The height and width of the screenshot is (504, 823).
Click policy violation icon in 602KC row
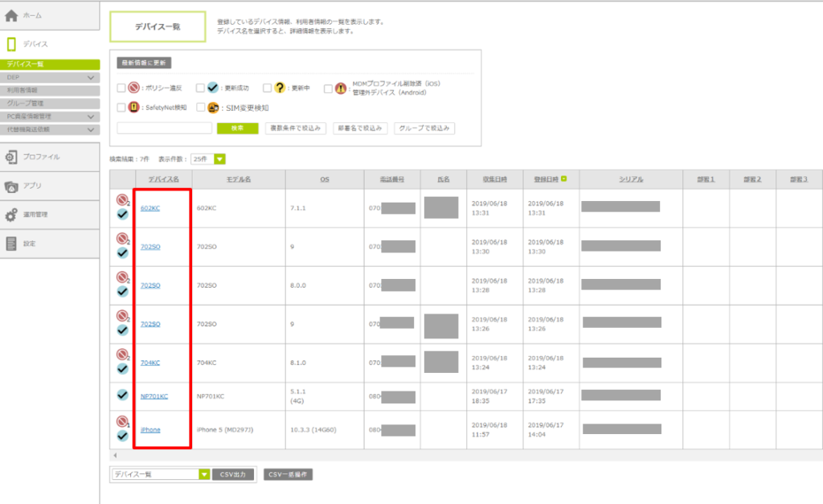tap(122, 200)
